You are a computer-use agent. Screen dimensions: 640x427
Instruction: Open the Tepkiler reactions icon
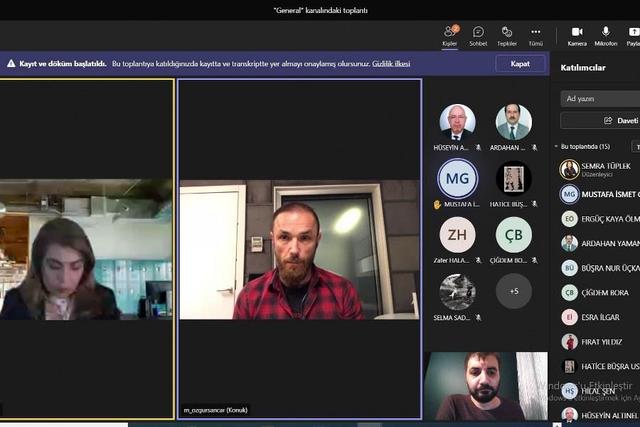[507, 36]
